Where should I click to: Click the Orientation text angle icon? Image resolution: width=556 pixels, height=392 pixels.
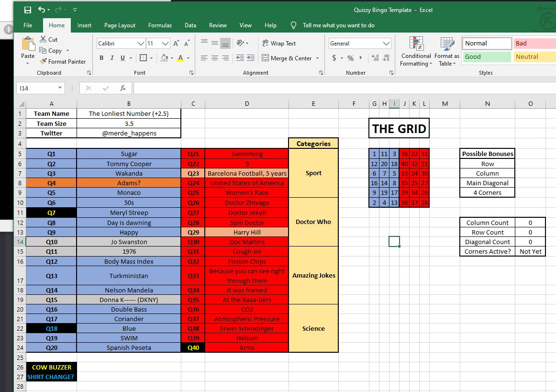(x=240, y=43)
